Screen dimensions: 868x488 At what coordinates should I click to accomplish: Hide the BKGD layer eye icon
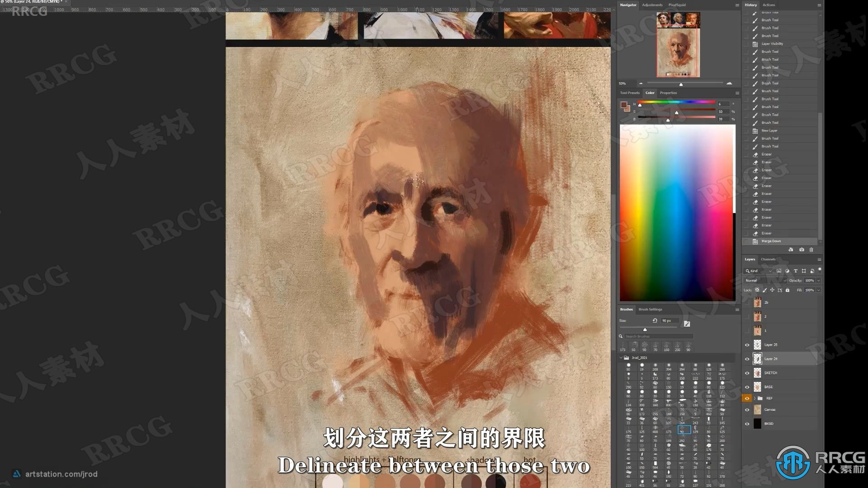[x=747, y=424]
